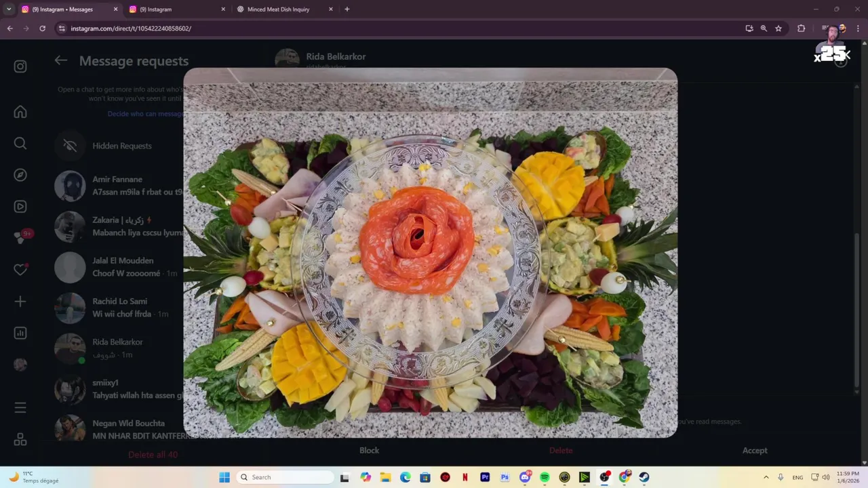Image resolution: width=868 pixels, height=488 pixels.
Task: Click Decide who can message link
Action: (145, 114)
